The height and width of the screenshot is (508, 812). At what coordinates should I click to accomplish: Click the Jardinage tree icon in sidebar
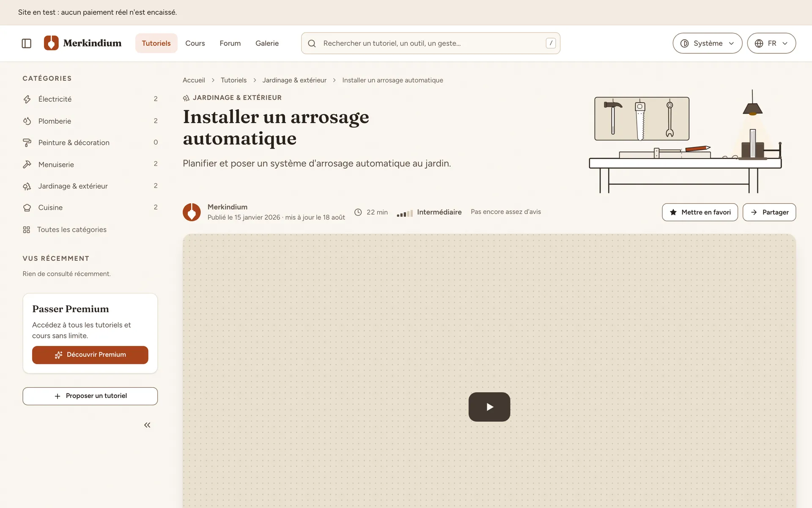click(27, 186)
